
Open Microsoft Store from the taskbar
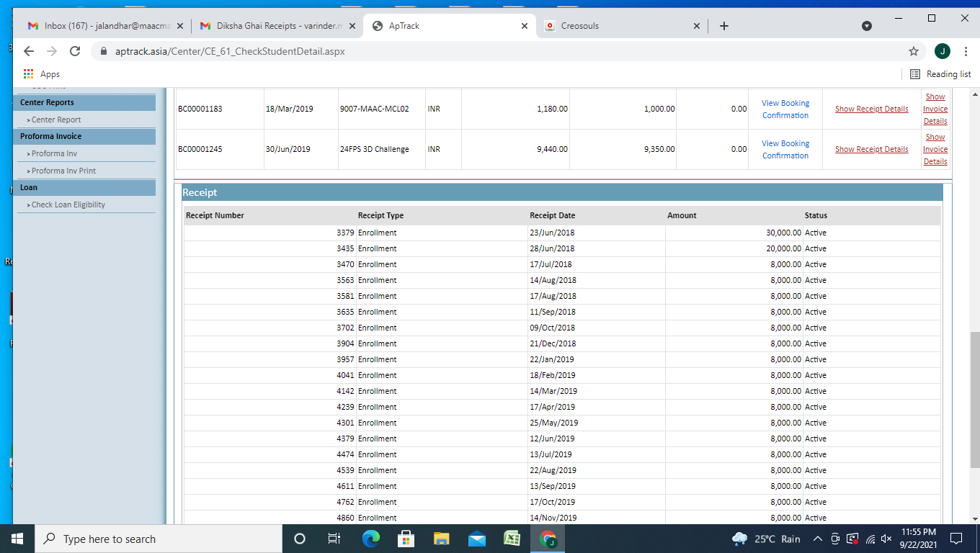406,539
